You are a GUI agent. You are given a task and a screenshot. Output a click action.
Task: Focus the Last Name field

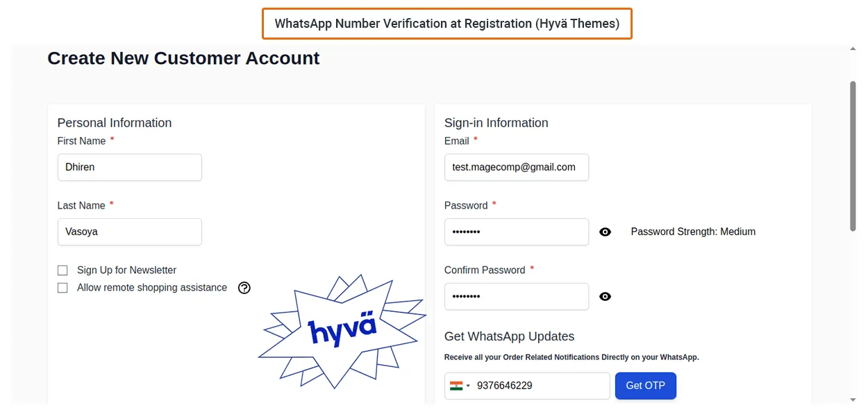129,232
